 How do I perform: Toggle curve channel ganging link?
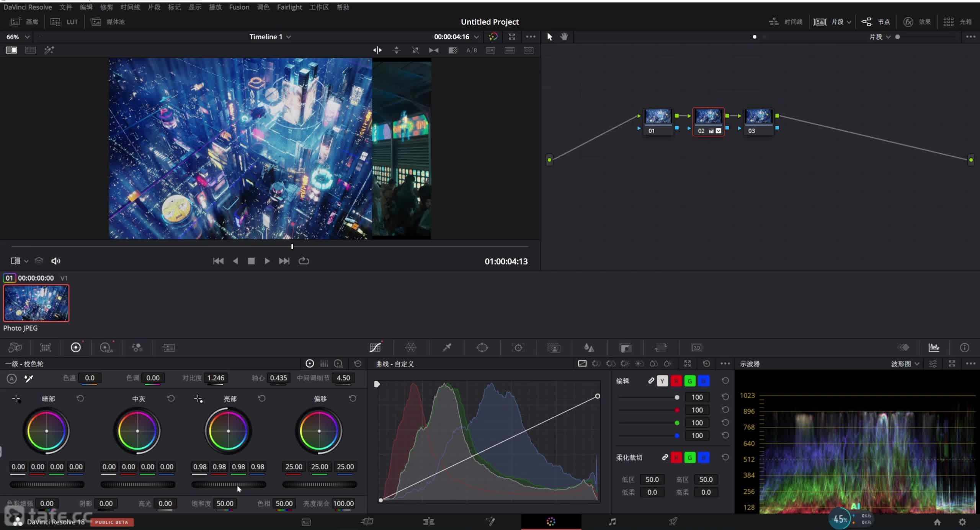pos(650,381)
